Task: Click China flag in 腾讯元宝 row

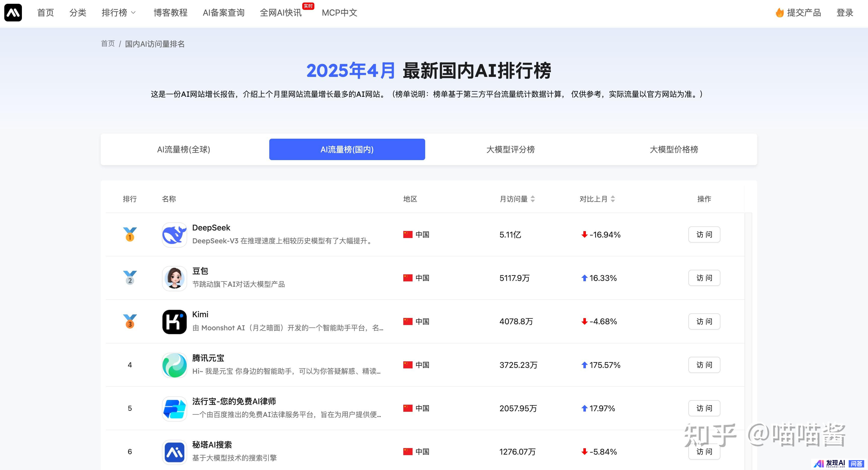Action: [408, 365]
